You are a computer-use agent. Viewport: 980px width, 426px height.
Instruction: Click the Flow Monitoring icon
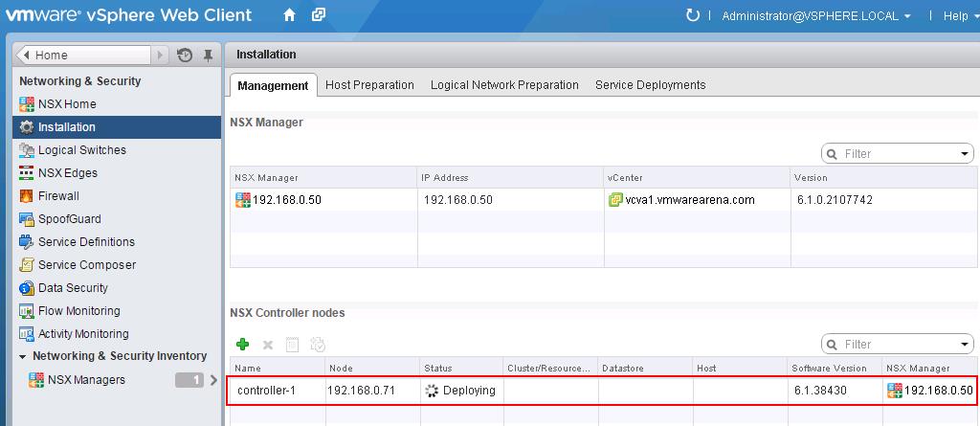point(26,311)
